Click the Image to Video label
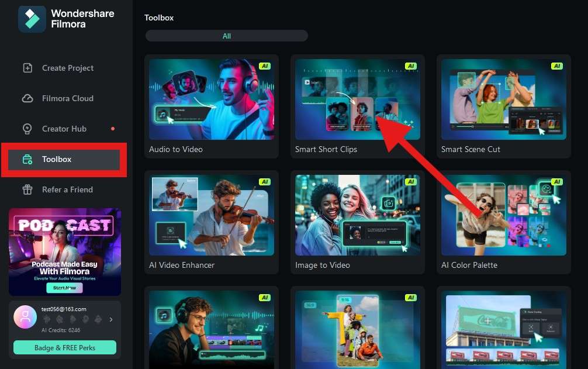The image size is (588, 369). pos(323,265)
